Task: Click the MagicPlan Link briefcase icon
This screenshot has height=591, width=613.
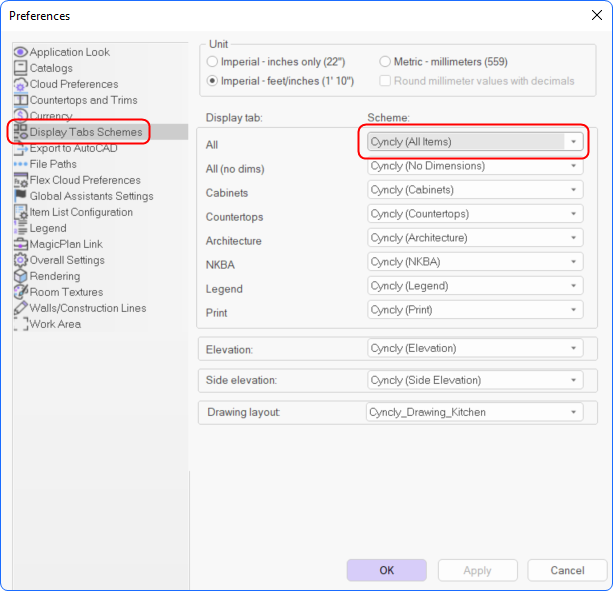Action: tap(21, 244)
